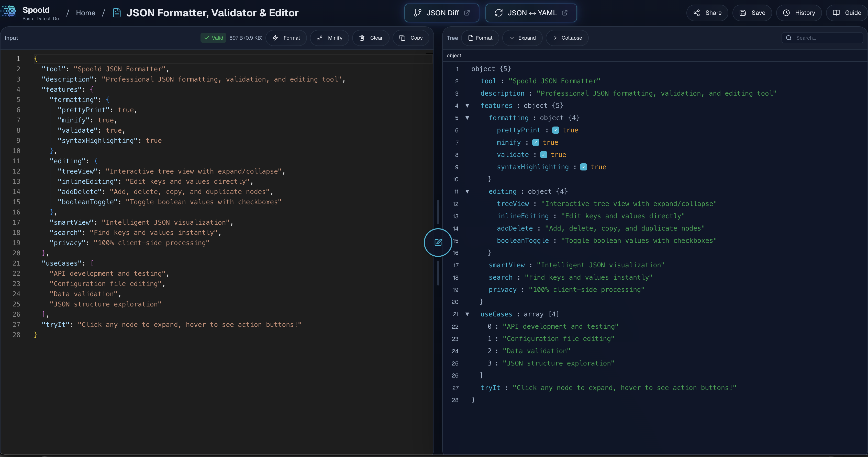
Task: Click the trash Clear icon
Action: (362, 38)
